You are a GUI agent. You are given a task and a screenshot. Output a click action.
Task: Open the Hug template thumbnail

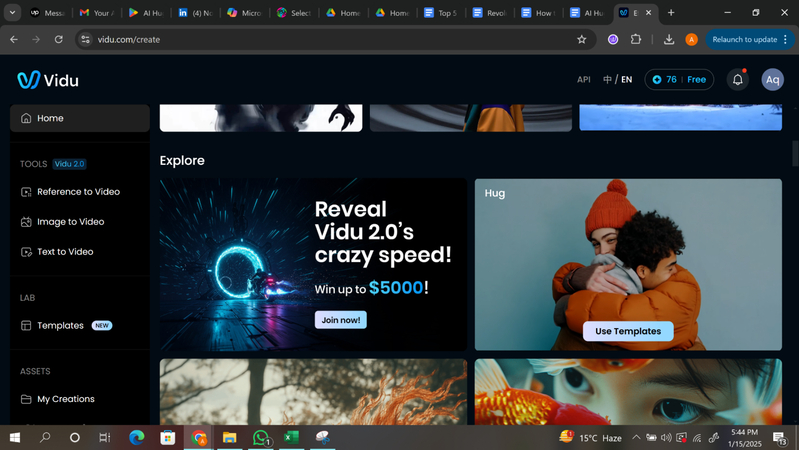[628, 264]
